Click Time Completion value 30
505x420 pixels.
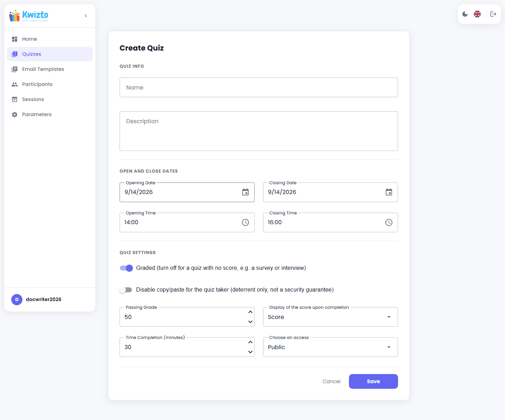tap(128, 347)
